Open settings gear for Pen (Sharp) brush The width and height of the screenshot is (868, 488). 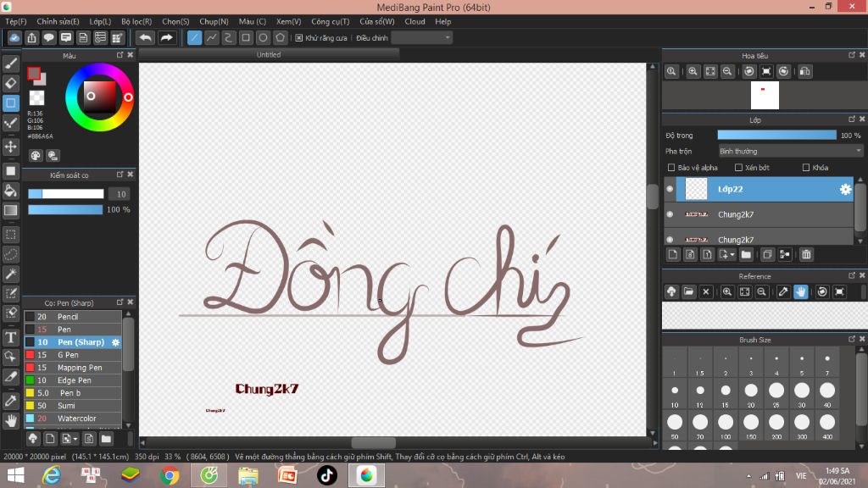click(x=115, y=342)
